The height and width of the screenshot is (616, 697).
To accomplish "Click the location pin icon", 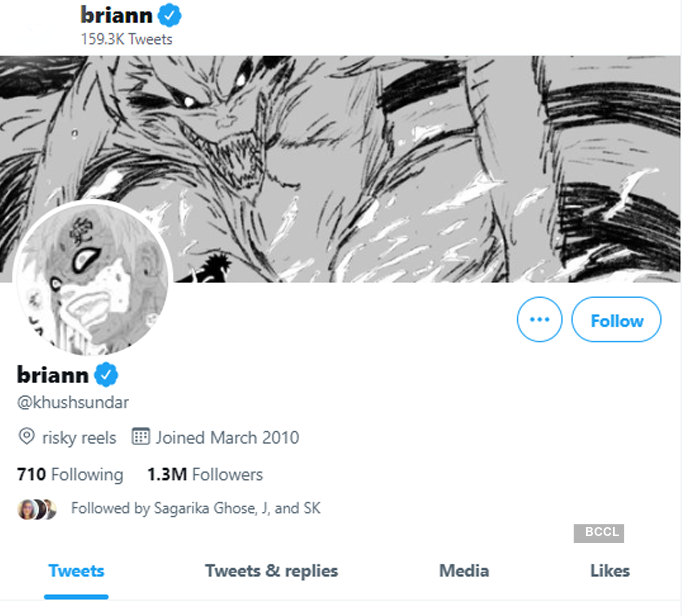I will 27,438.
